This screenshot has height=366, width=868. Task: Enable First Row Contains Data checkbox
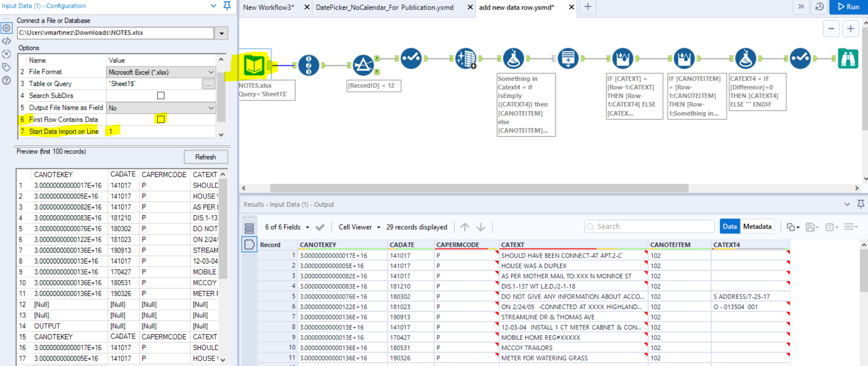click(x=161, y=119)
